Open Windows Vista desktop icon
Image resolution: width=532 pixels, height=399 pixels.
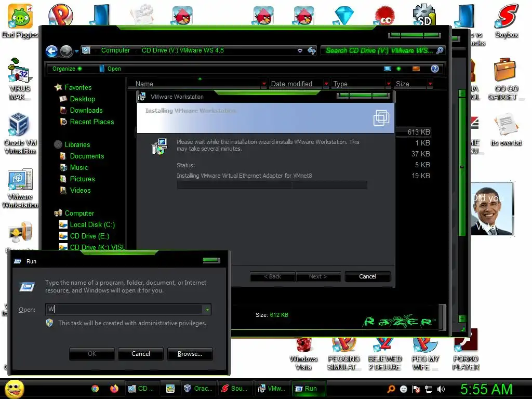pyautogui.click(x=303, y=354)
